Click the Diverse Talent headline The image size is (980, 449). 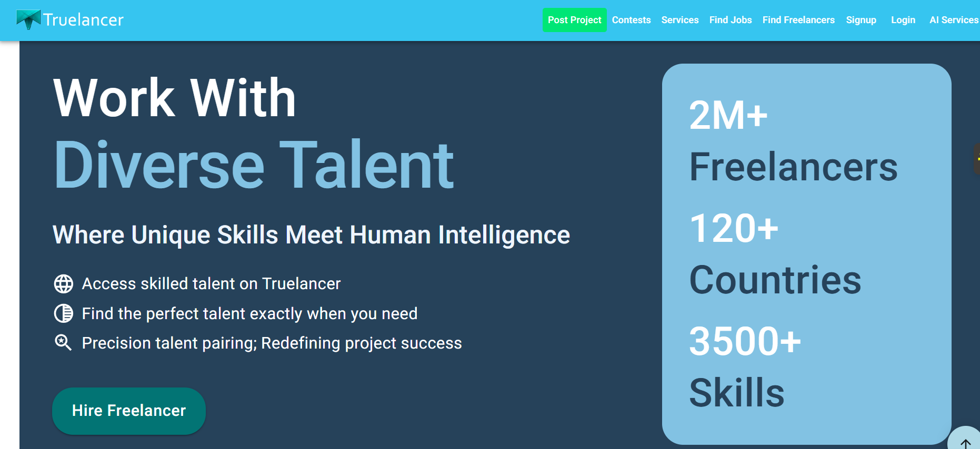tap(254, 165)
